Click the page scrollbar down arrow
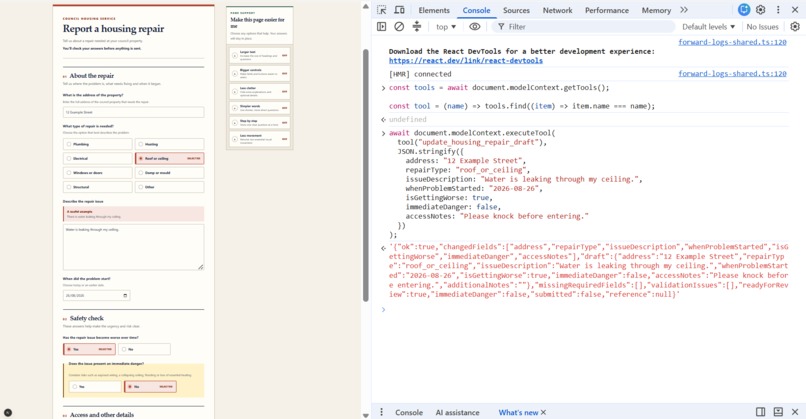The height and width of the screenshot is (419, 806). pyautogui.click(x=365, y=415)
